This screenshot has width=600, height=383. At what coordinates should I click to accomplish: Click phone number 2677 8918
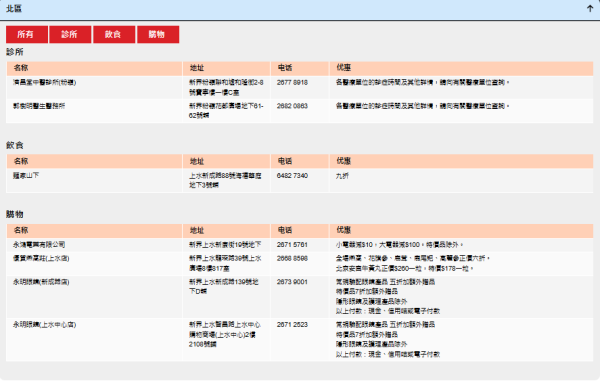[x=292, y=83]
